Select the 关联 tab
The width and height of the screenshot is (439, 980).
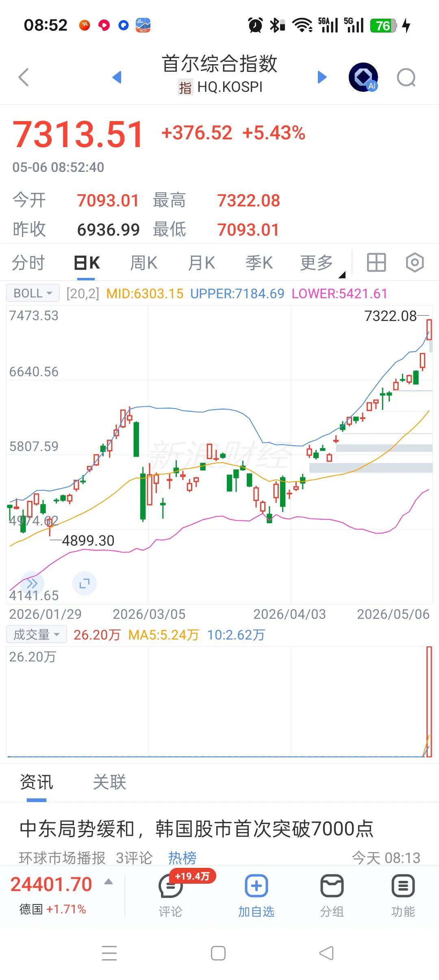click(109, 782)
